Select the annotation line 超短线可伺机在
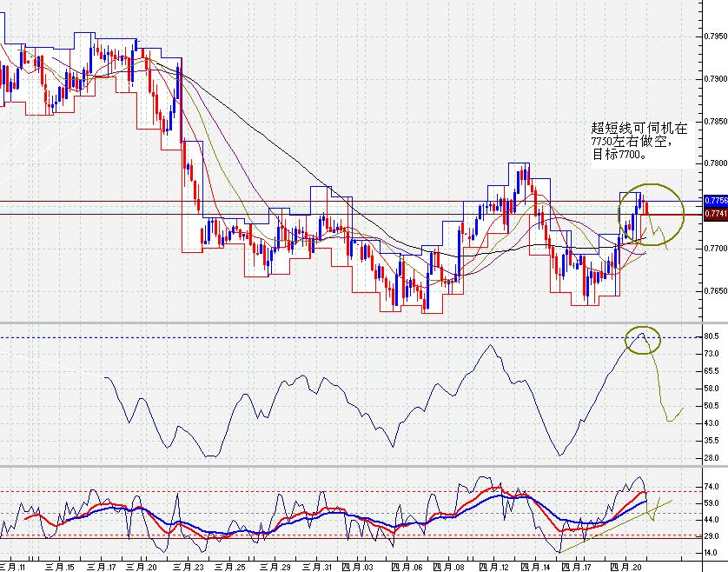This screenshot has width=728, height=572. coord(639,129)
